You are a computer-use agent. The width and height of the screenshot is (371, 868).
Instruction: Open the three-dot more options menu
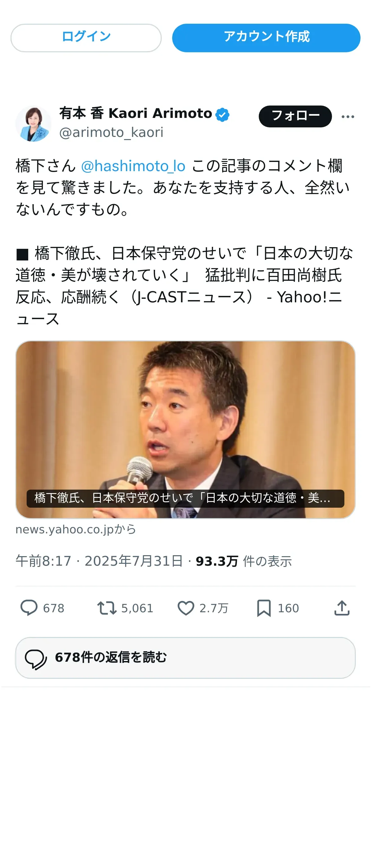[x=348, y=117]
